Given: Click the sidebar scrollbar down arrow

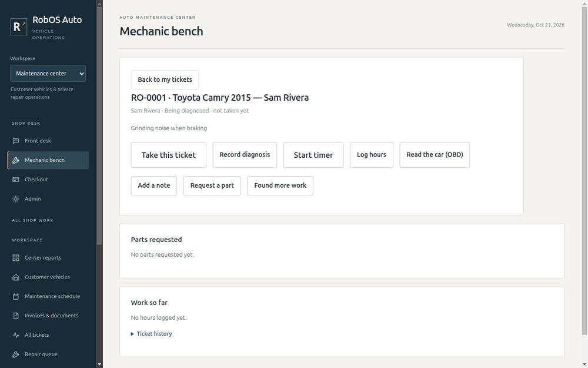Looking at the screenshot, I should pos(99,364).
